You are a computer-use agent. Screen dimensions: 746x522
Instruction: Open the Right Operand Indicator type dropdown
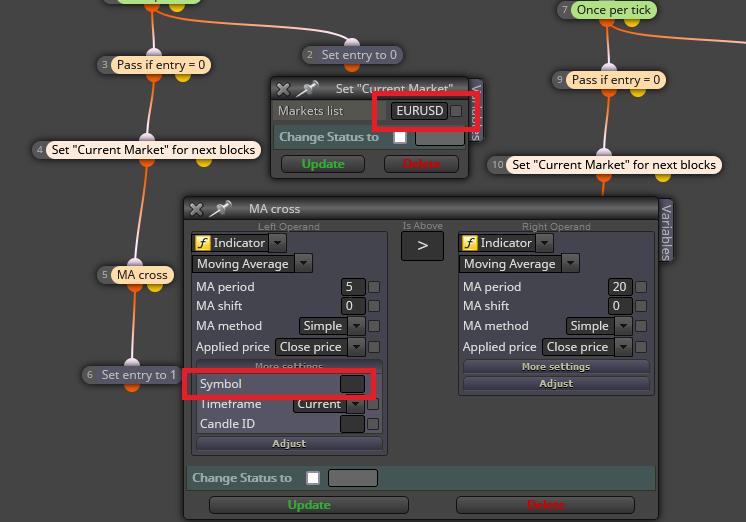pos(545,243)
